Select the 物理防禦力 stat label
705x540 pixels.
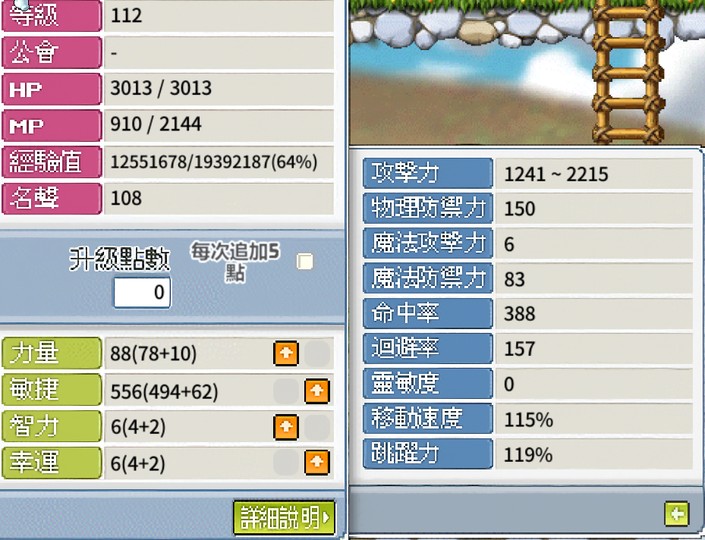point(428,208)
